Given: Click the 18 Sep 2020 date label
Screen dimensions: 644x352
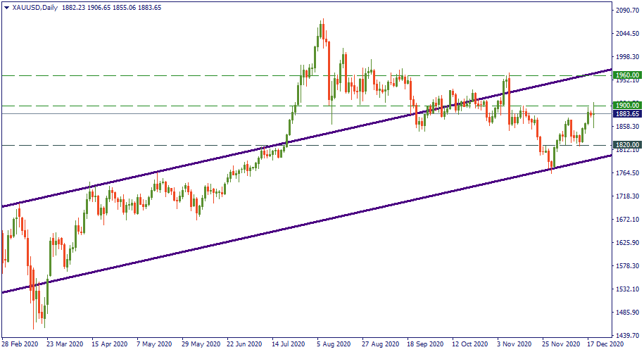Looking at the screenshot, I should tap(423, 345).
